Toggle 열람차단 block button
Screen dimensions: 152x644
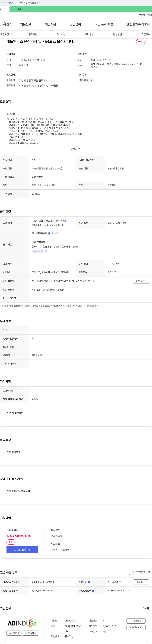point(31,633)
